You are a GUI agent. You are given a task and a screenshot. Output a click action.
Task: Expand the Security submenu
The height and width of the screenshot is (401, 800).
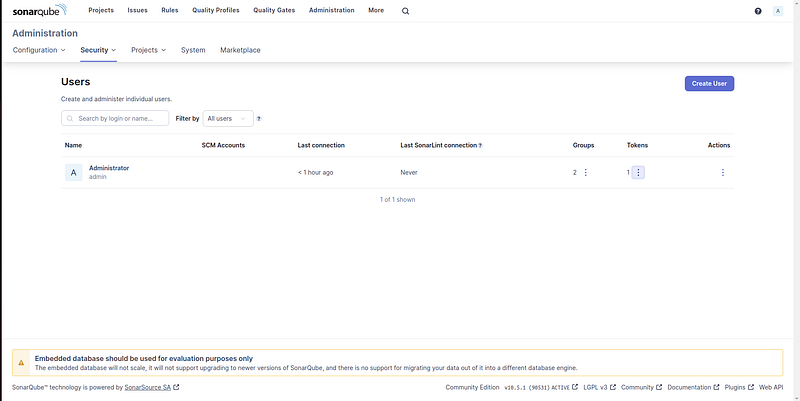(x=98, y=50)
